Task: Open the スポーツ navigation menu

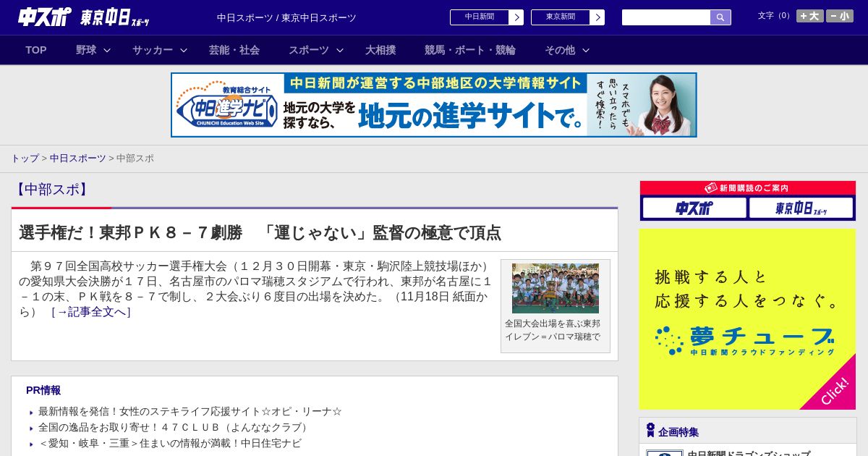Action: [309, 50]
